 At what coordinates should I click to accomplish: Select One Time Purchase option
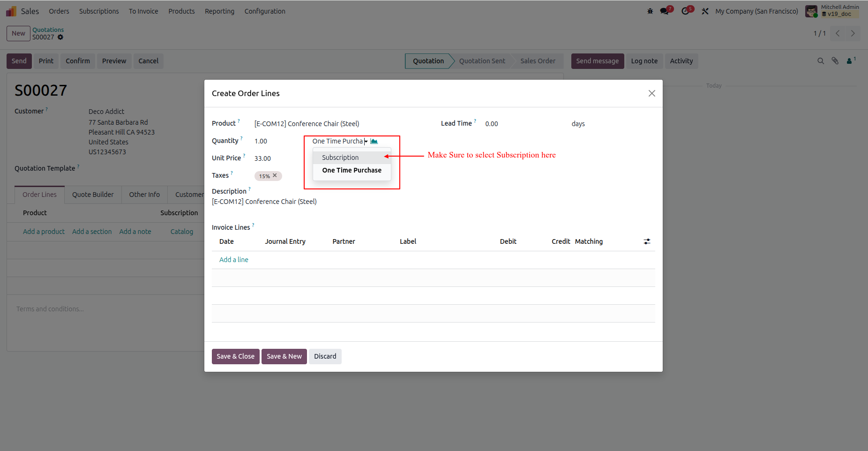(352, 170)
